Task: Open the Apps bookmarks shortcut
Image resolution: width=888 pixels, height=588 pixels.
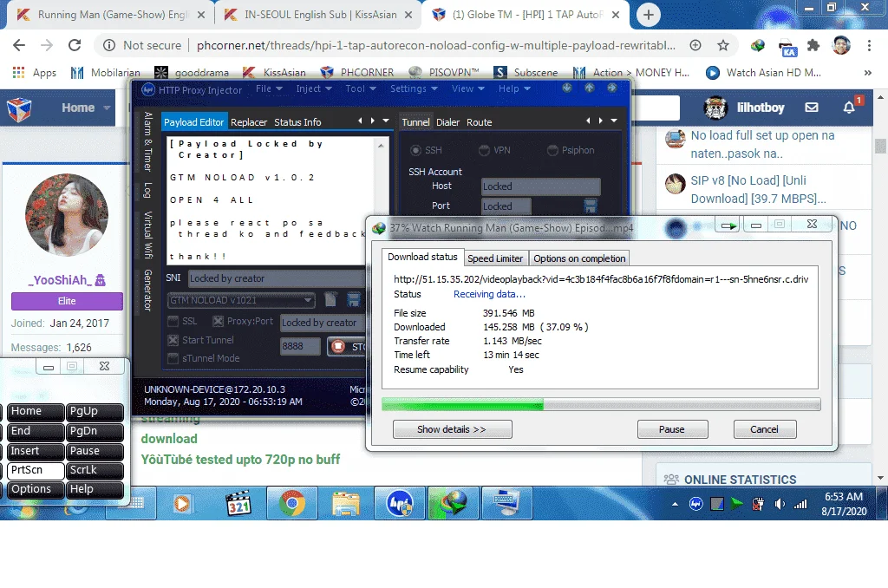Action: (34, 73)
